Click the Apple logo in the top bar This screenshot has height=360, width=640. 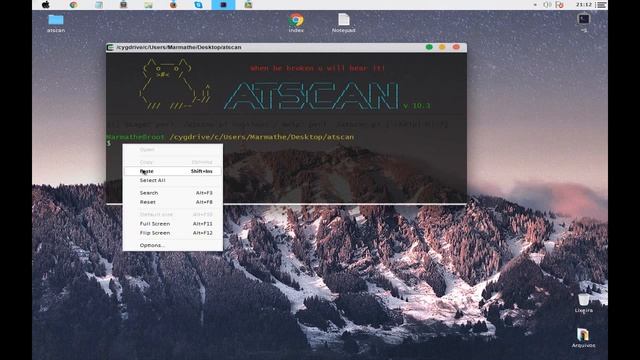click(46, 5)
